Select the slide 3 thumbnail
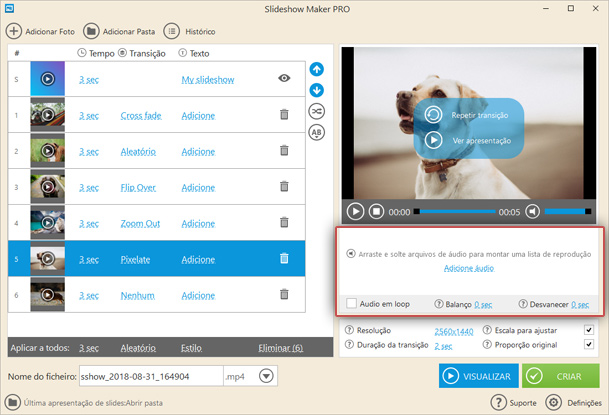This screenshot has width=609, height=415. coord(48,186)
